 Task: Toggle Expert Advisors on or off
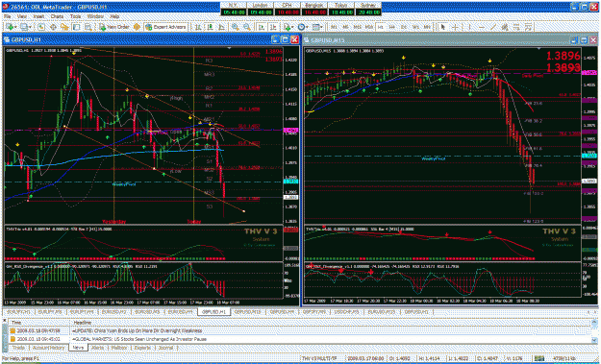tap(165, 27)
